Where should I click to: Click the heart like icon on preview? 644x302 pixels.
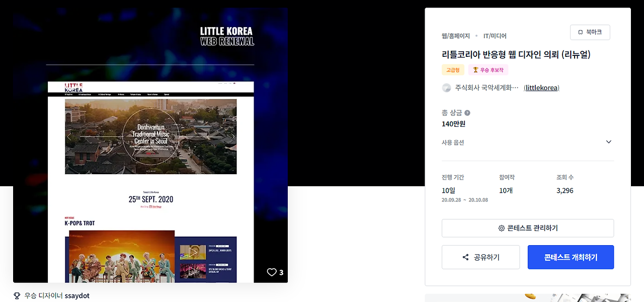point(272,272)
